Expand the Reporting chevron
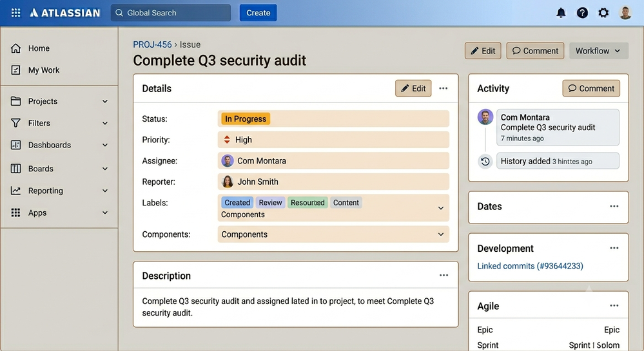644x351 pixels. tap(105, 191)
